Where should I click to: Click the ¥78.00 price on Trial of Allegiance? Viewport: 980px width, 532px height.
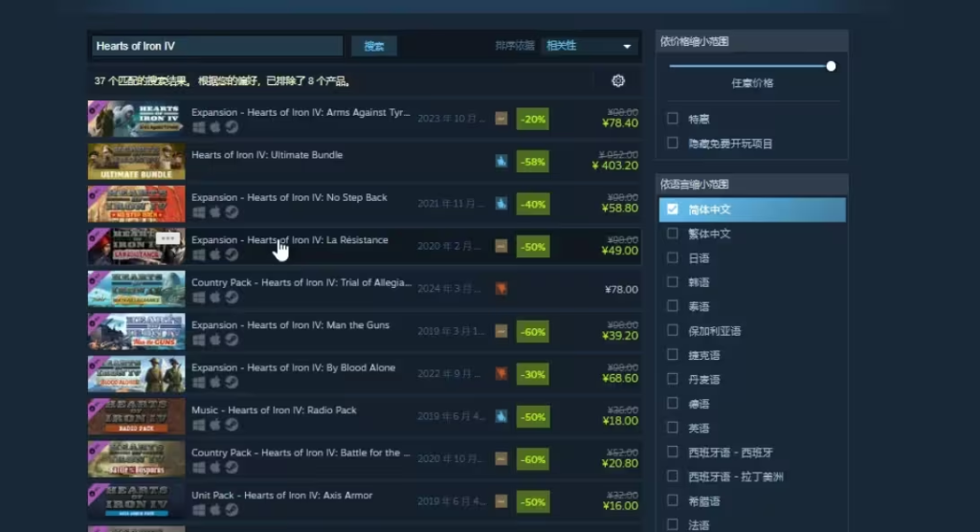point(621,290)
